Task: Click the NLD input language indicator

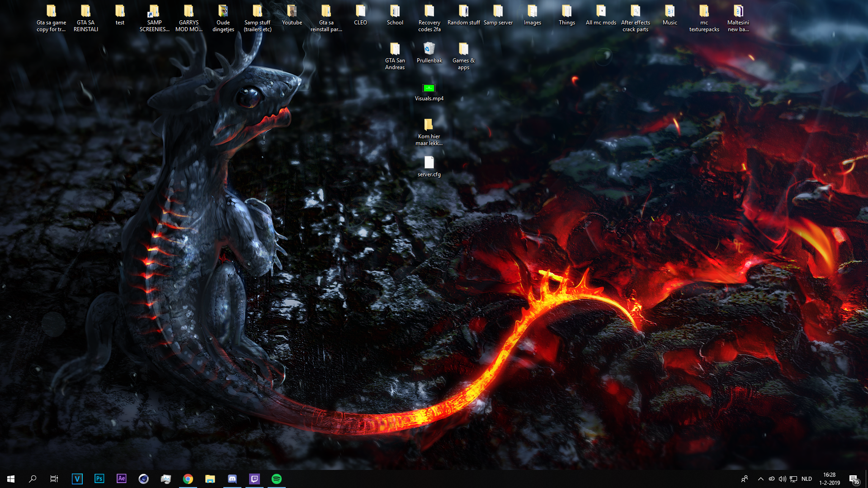Action: pos(807,479)
